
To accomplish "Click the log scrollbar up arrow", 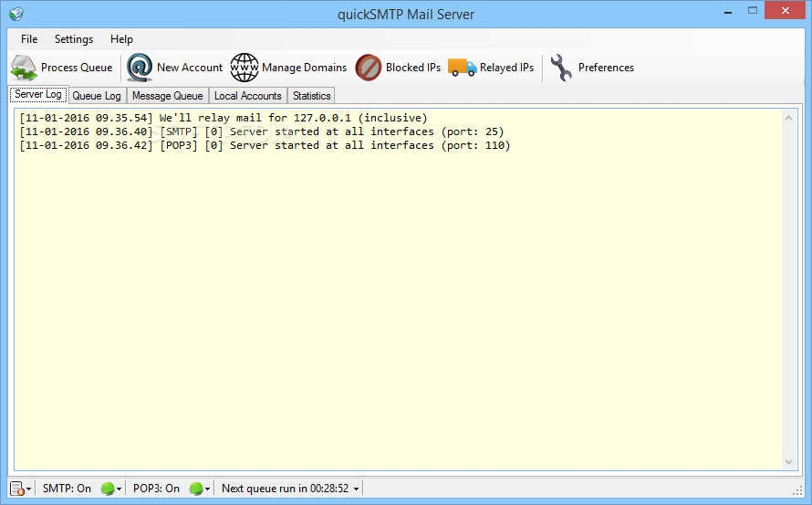I will 788,118.
